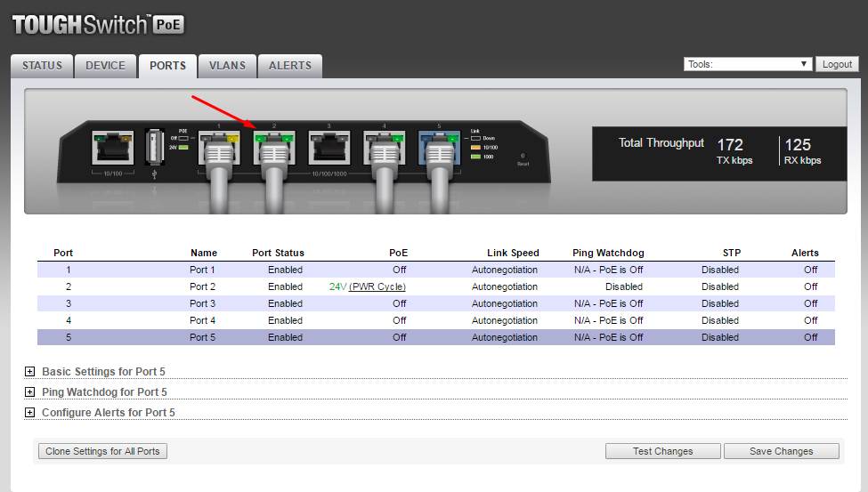Select the Port 3 row in the table

[x=435, y=303]
